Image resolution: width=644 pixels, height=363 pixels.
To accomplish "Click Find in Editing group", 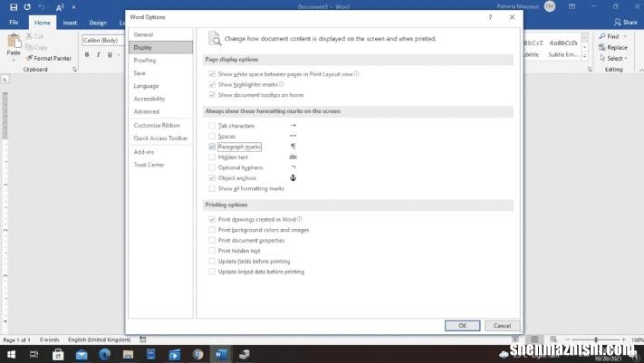I will (x=609, y=36).
